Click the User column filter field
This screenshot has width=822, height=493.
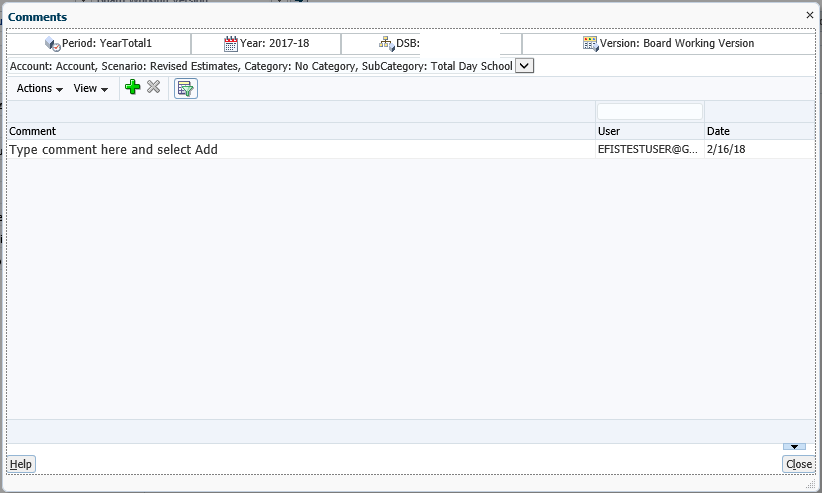[650, 112]
